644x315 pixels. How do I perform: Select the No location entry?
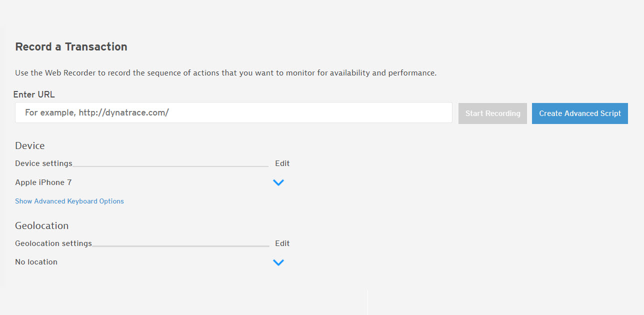tap(36, 262)
